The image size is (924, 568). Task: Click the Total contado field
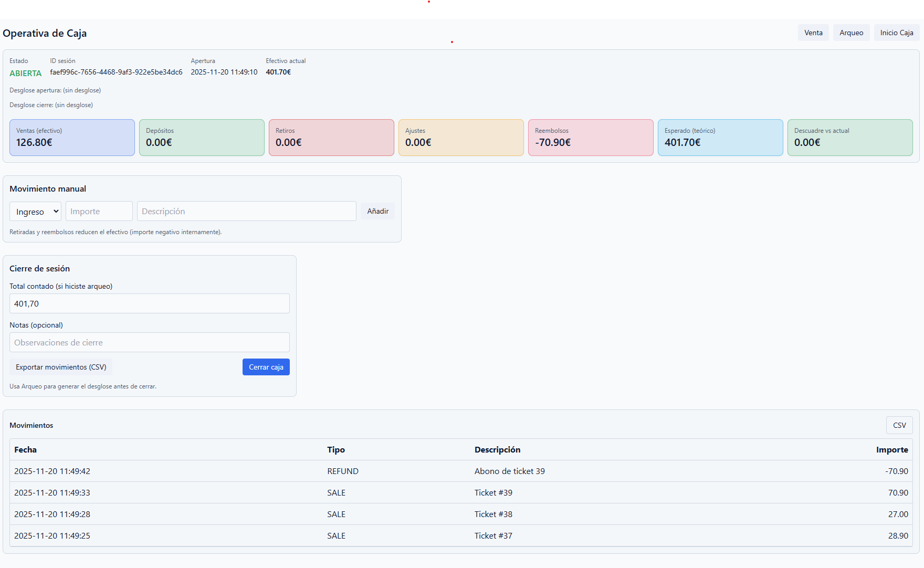pyautogui.click(x=149, y=303)
